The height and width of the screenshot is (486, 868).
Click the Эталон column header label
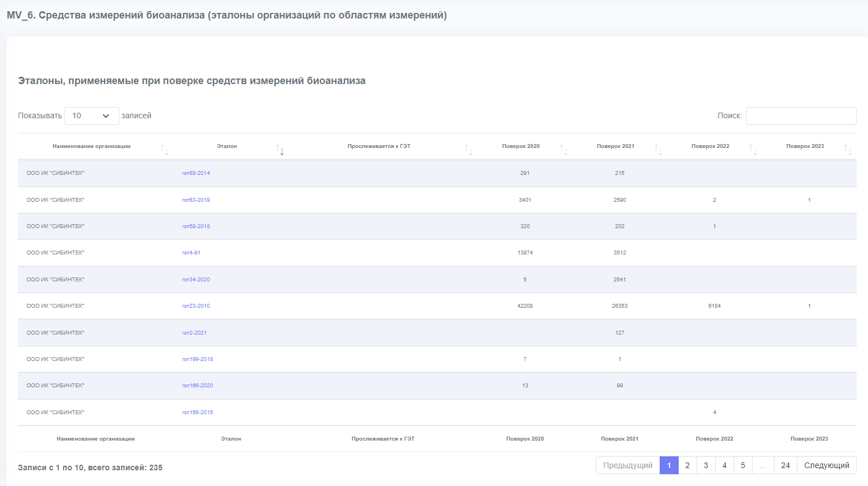tap(227, 146)
